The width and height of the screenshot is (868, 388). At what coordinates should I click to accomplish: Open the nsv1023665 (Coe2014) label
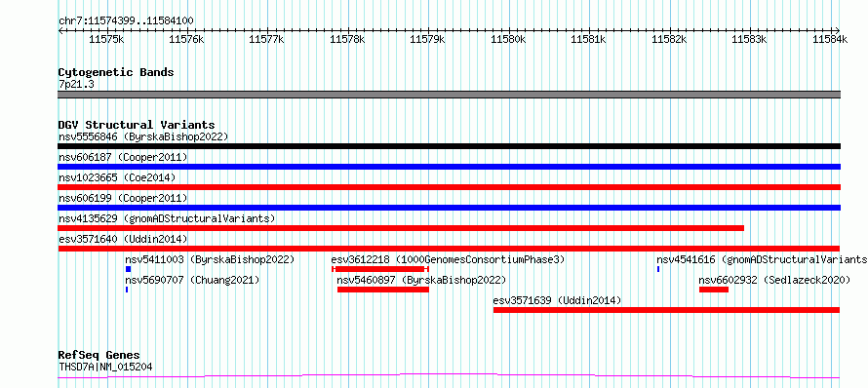coord(117,177)
